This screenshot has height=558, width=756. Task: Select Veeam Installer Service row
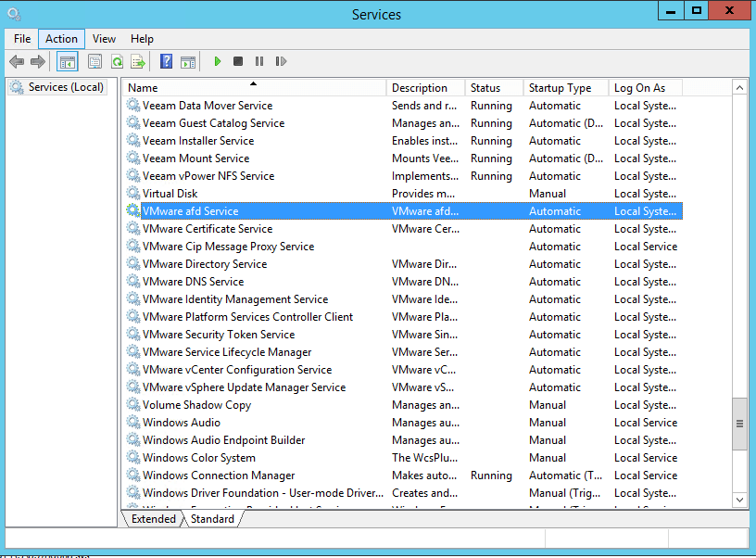coord(403,140)
